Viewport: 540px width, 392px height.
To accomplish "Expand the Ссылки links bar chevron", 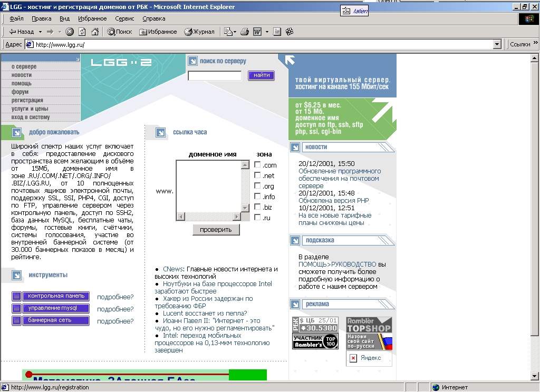I will click(535, 43).
